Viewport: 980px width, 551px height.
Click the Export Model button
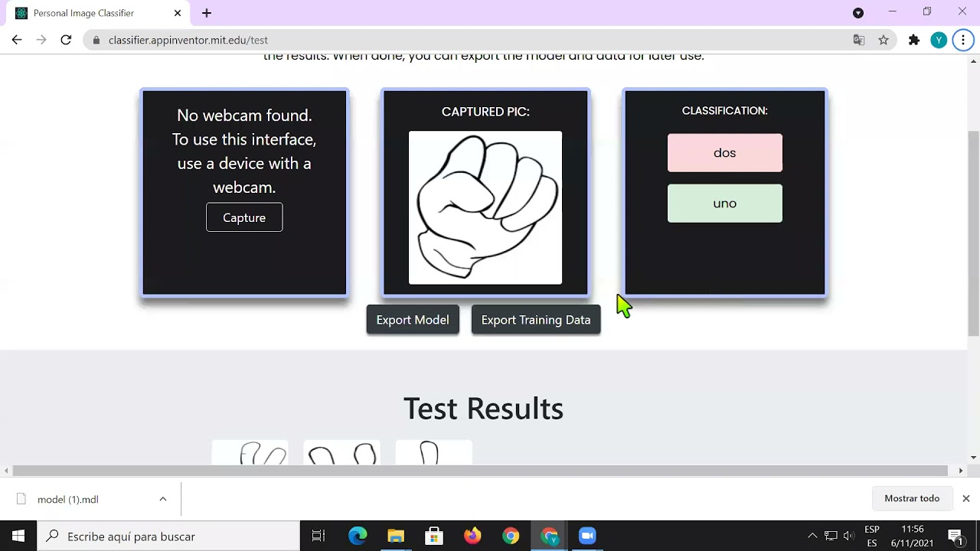point(413,320)
